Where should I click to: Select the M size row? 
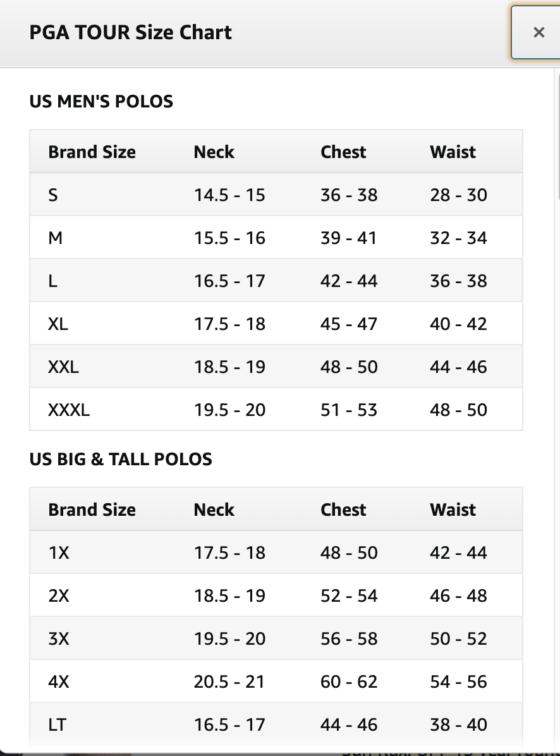(276, 238)
